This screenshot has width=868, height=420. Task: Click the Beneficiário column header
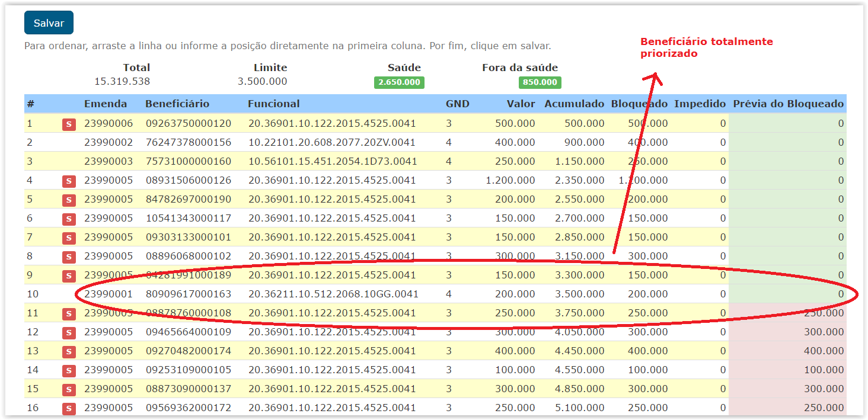click(x=177, y=104)
